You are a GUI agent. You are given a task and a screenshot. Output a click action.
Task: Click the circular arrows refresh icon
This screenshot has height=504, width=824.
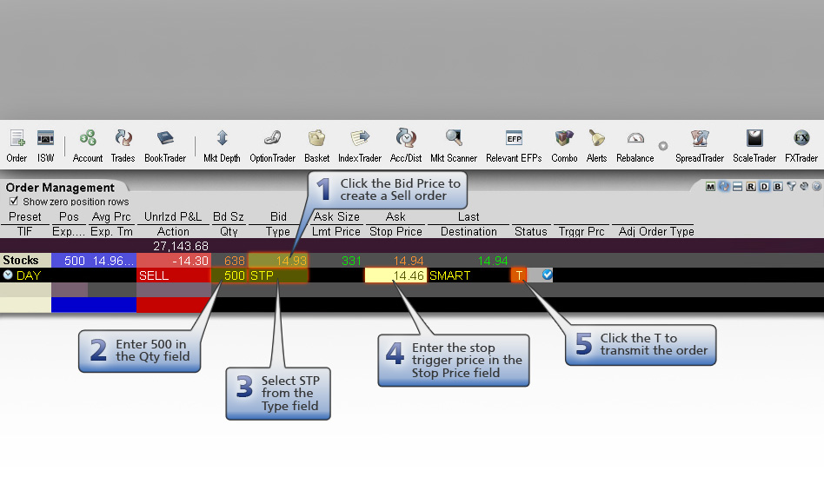point(724,187)
